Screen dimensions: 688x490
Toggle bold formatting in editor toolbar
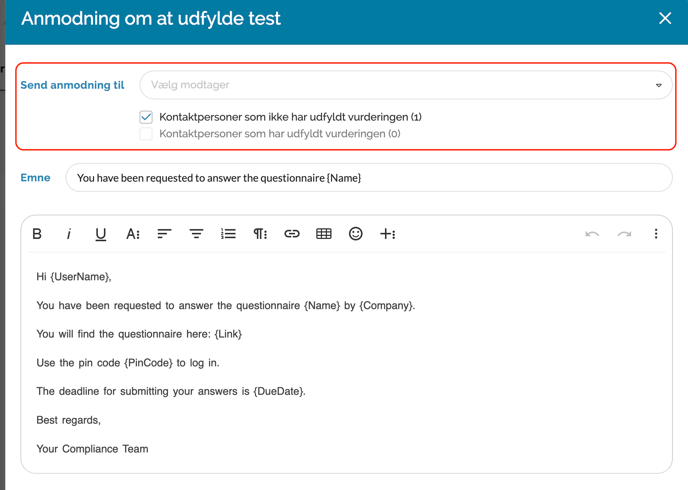37,234
